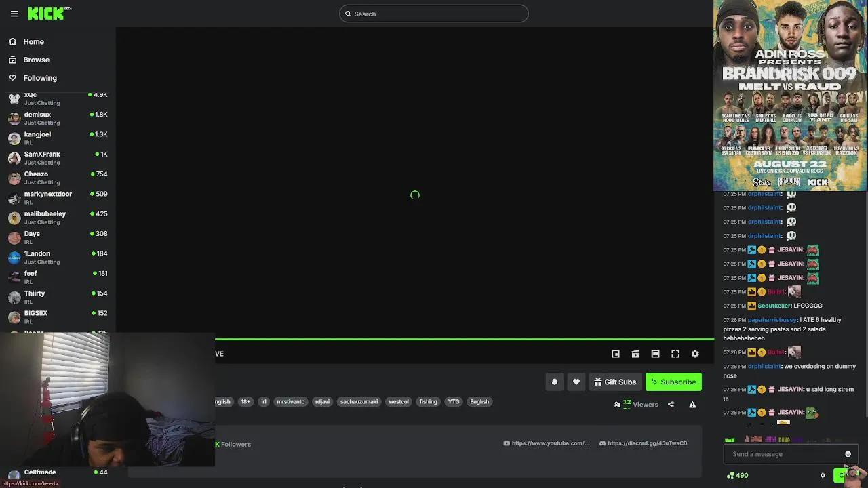Click the share icon
The height and width of the screenshot is (488, 868).
(x=671, y=405)
